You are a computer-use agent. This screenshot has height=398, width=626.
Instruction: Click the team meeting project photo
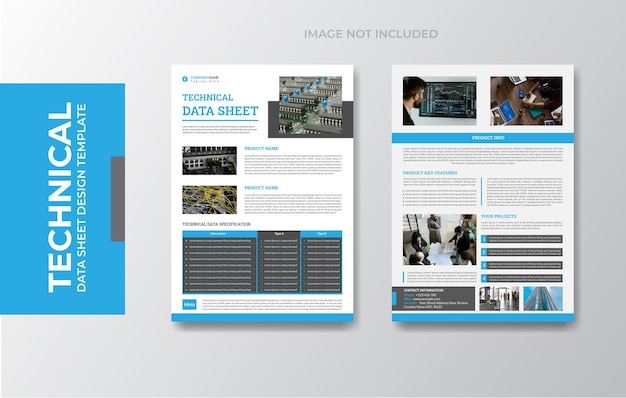[440, 240]
